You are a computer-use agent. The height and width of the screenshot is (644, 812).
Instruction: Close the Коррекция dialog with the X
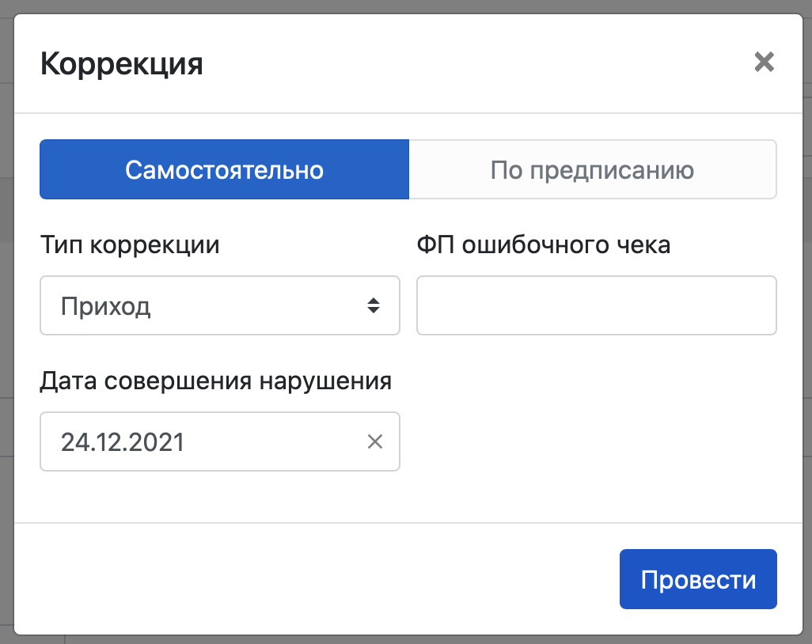click(x=764, y=63)
